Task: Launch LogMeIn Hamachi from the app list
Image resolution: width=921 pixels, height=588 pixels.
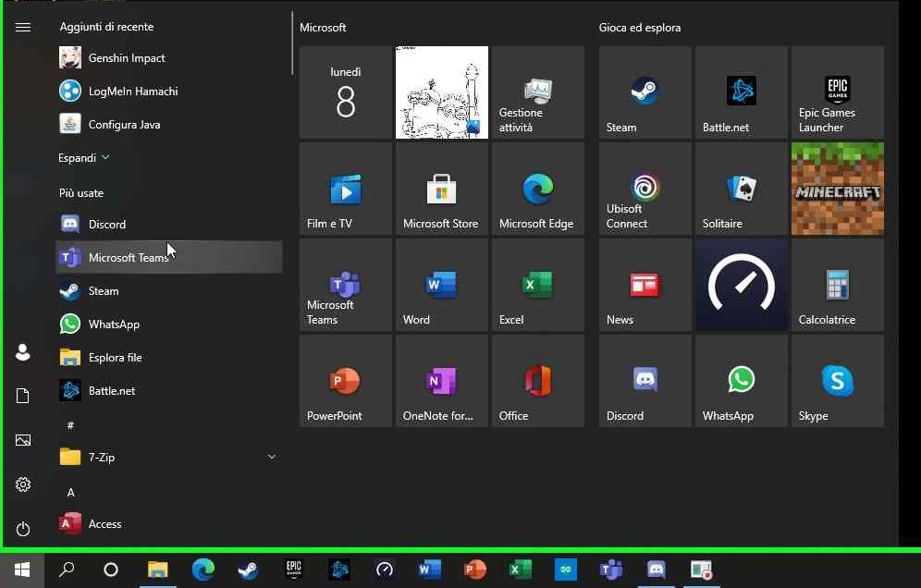Action: pyautogui.click(x=169, y=91)
